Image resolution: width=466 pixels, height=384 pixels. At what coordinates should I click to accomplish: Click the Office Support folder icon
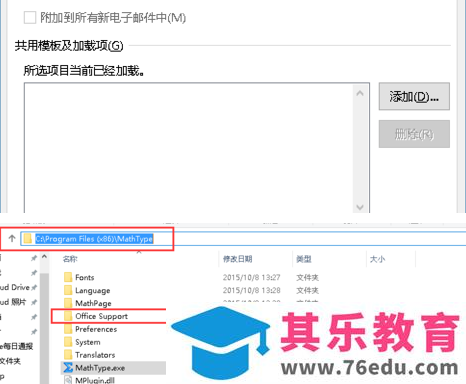point(68,316)
